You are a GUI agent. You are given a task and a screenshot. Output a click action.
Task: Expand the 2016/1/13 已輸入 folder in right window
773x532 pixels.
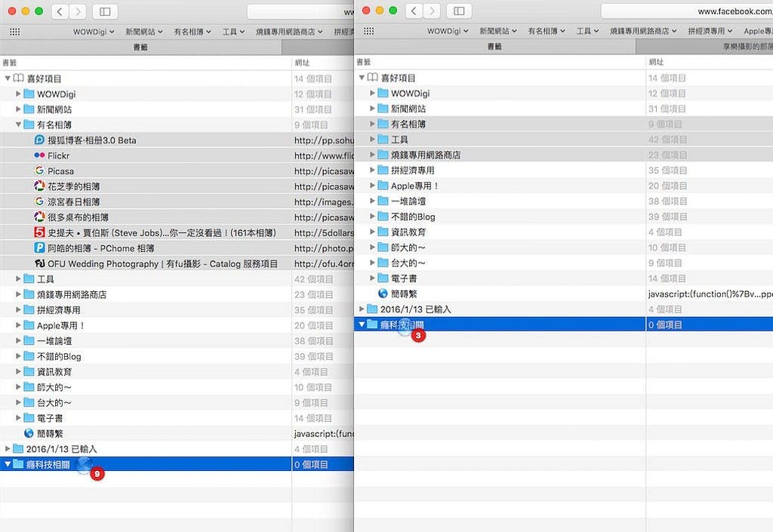point(362,309)
